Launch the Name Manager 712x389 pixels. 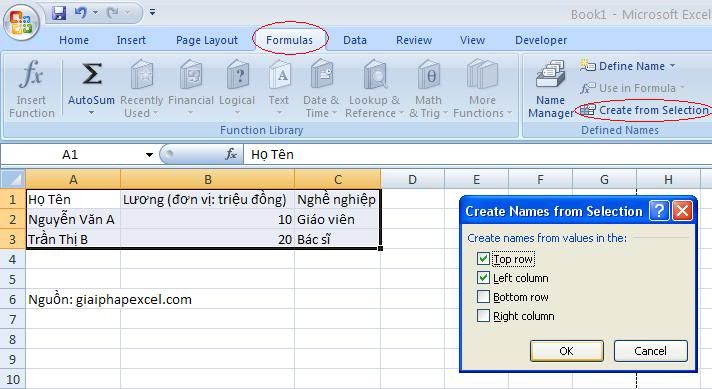pos(550,89)
